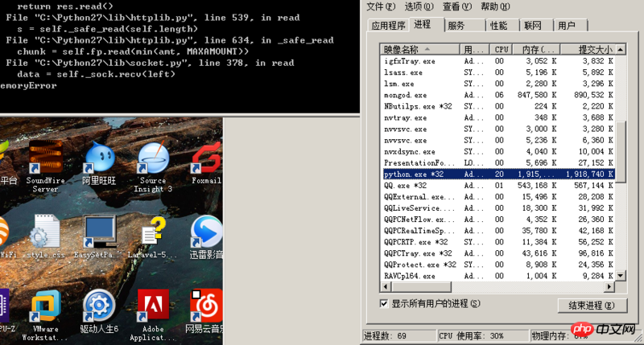Screen dimensions: 644x345
Task: Switch to the 性能 tab
Action: pos(502,26)
